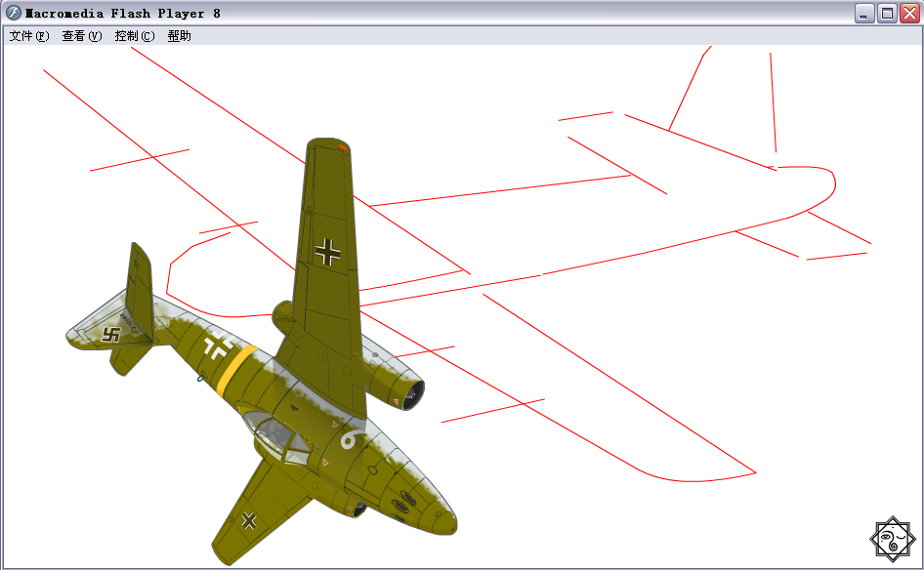This screenshot has height=570, width=924.
Task: Click the face logo in the corner
Action: point(894,538)
